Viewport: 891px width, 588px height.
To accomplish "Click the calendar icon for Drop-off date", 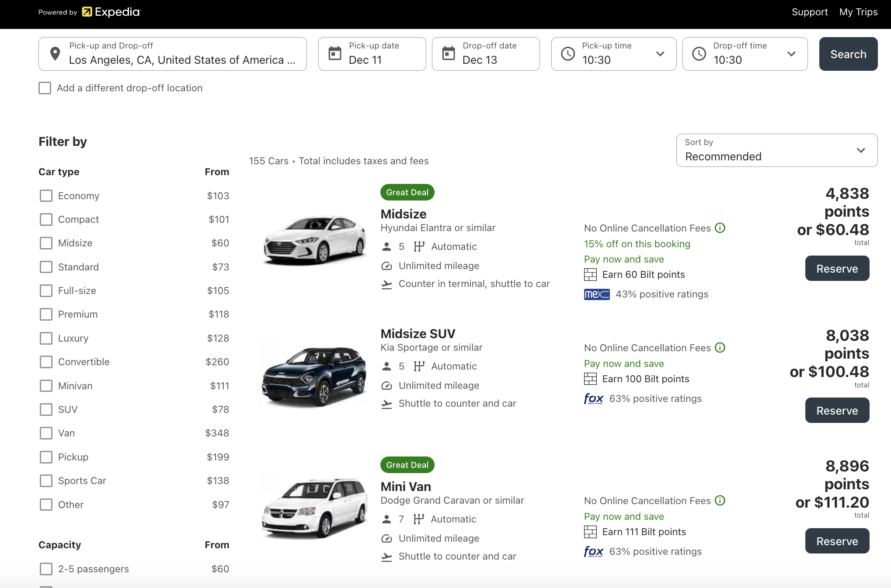I will click(x=449, y=54).
